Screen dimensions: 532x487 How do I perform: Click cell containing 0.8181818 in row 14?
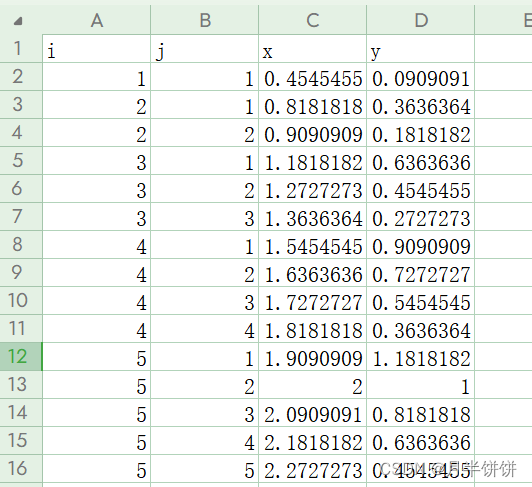click(x=421, y=413)
